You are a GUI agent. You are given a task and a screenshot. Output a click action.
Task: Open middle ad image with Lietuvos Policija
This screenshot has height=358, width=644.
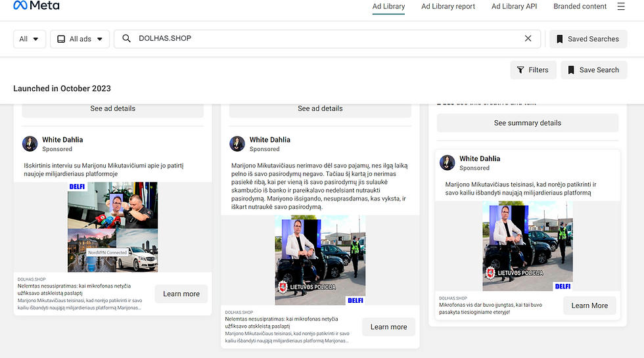[320, 260]
